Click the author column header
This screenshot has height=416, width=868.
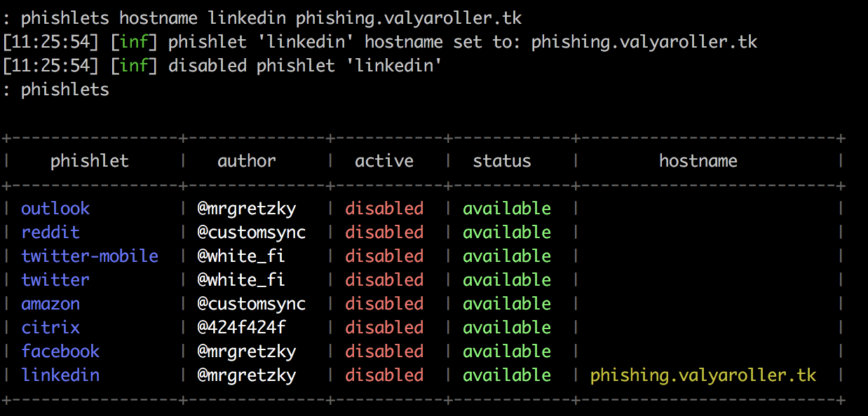[247, 161]
